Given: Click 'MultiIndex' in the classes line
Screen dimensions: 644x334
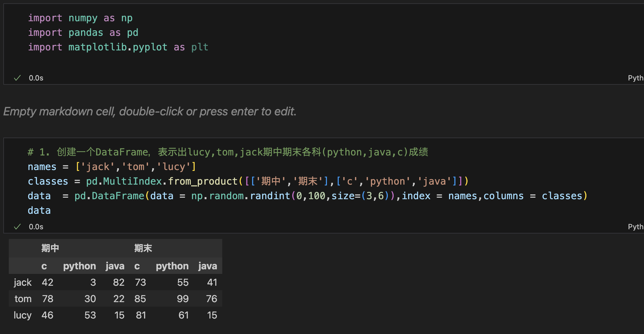Looking at the screenshot, I should tap(132, 181).
